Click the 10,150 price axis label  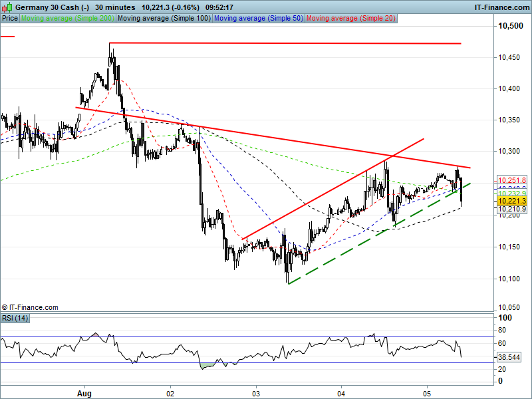509,247
